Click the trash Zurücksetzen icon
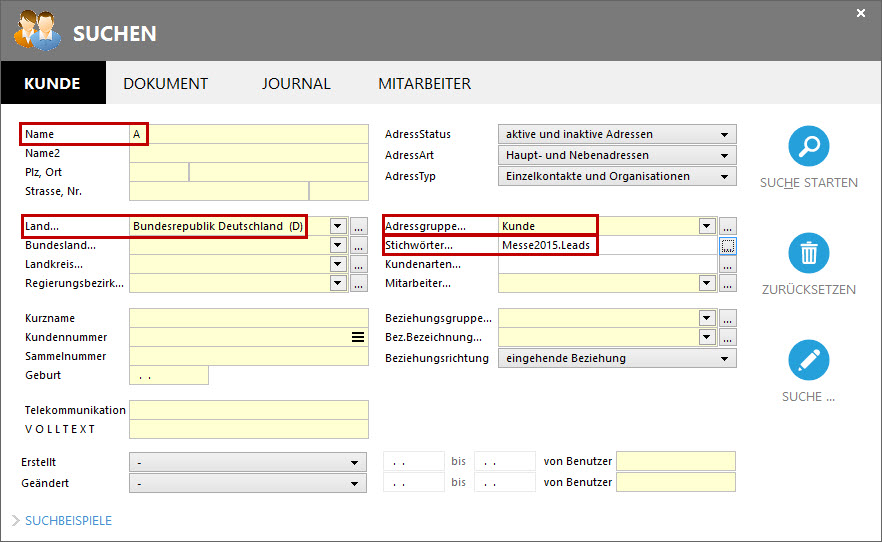Image resolution: width=882 pixels, height=542 pixels. tap(808, 253)
